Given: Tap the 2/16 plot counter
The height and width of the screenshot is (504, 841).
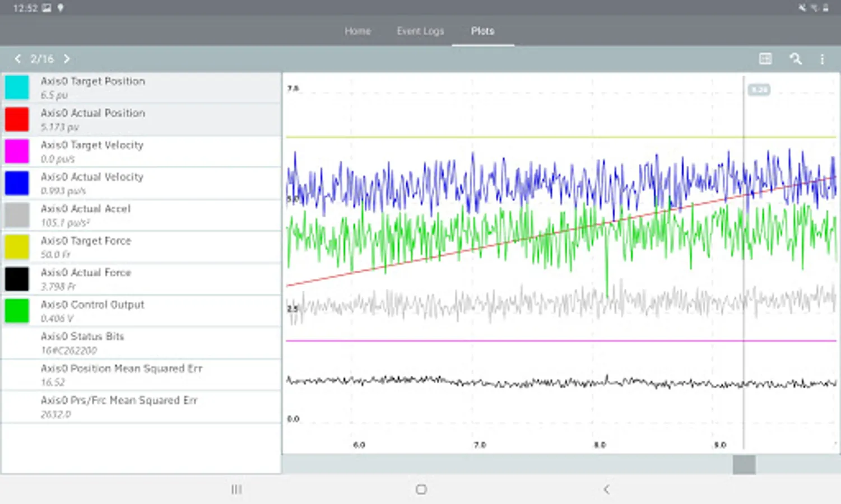Looking at the screenshot, I should [42, 59].
